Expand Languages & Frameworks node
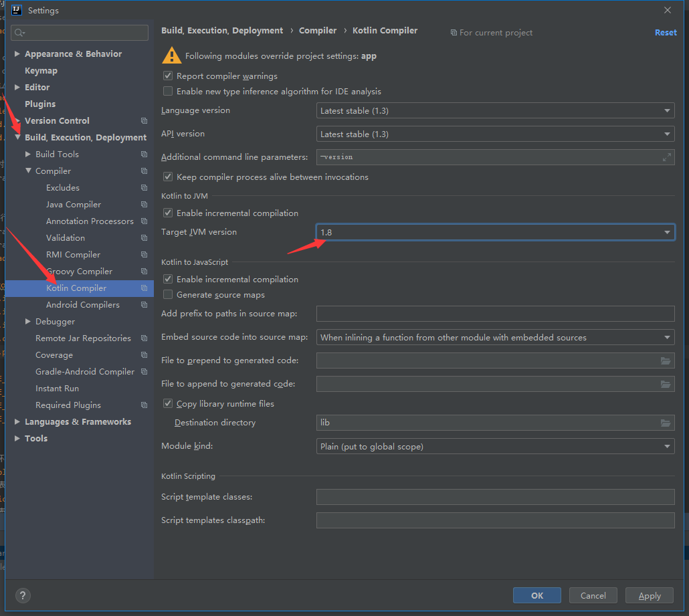689x616 pixels. (x=17, y=422)
